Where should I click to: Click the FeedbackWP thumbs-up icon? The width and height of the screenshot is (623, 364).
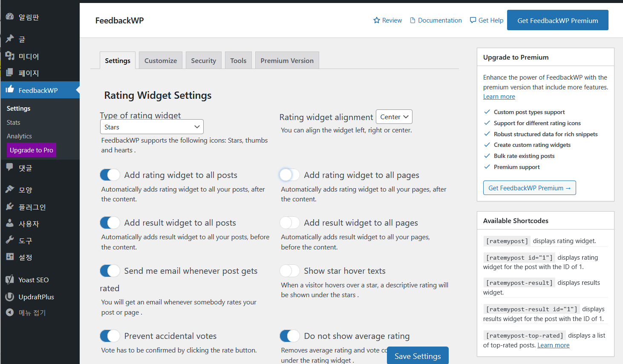point(10,89)
